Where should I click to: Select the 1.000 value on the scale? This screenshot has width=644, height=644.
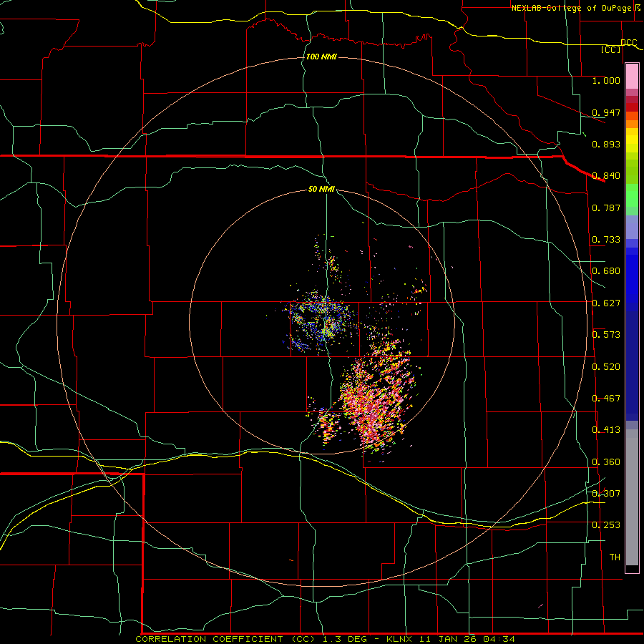click(x=606, y=80)
